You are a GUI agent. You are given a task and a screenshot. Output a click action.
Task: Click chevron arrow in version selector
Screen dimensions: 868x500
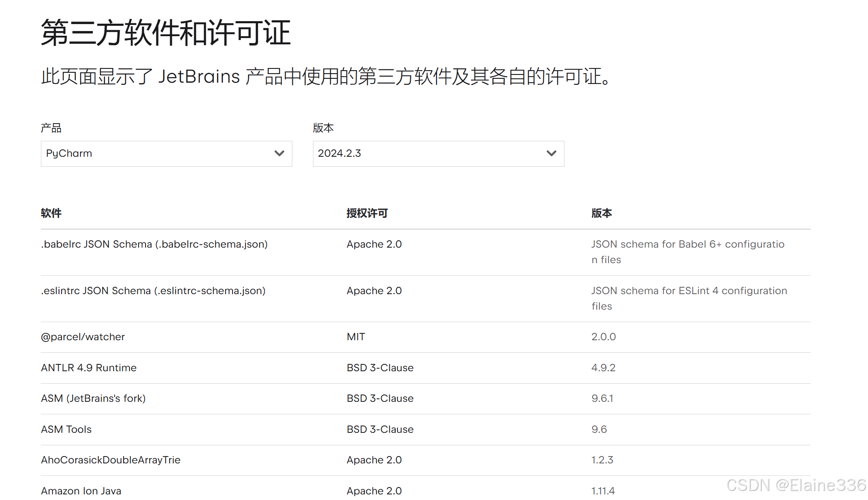click(x=551, y=153)
